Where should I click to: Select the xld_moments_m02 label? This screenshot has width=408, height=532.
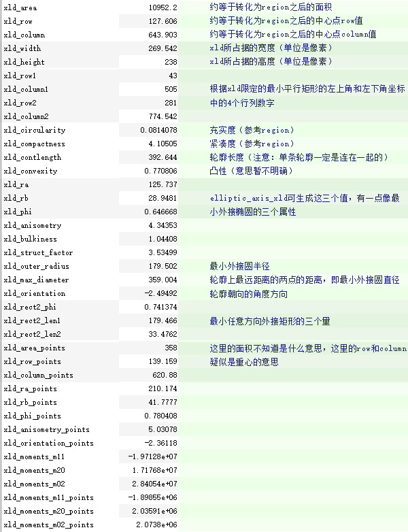(x=34, y=484)
